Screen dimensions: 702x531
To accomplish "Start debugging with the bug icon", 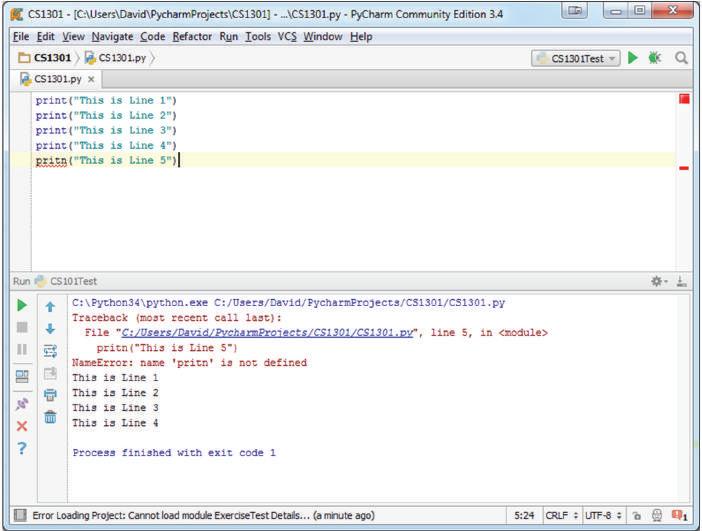I will click(655, 58).
